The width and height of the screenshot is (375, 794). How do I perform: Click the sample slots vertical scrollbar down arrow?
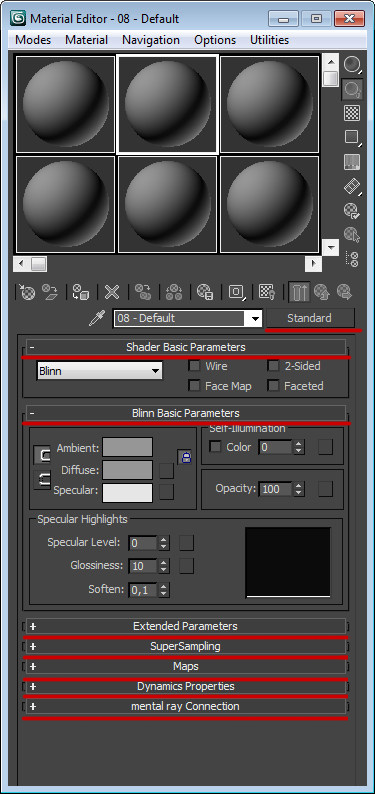[x=331, y=247]
